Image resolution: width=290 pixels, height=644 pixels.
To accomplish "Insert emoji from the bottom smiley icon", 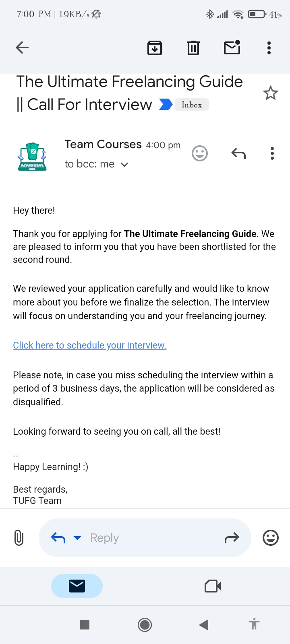I will (x=270, y=538).
